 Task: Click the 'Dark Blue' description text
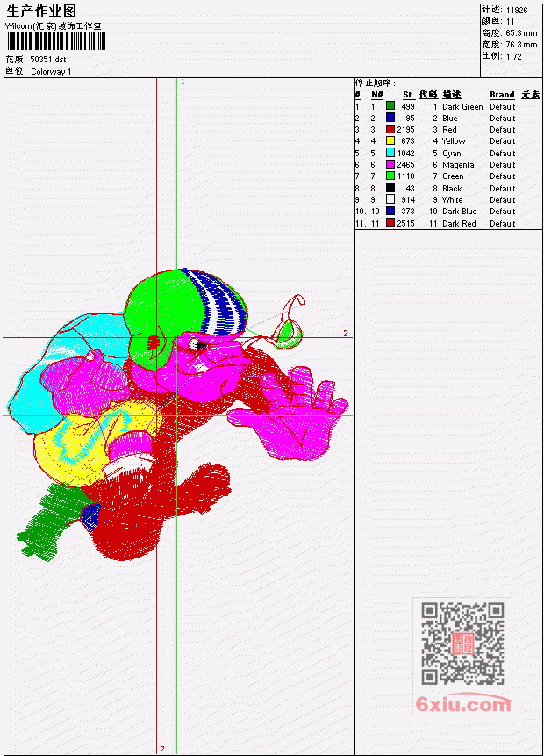[460, 212]
